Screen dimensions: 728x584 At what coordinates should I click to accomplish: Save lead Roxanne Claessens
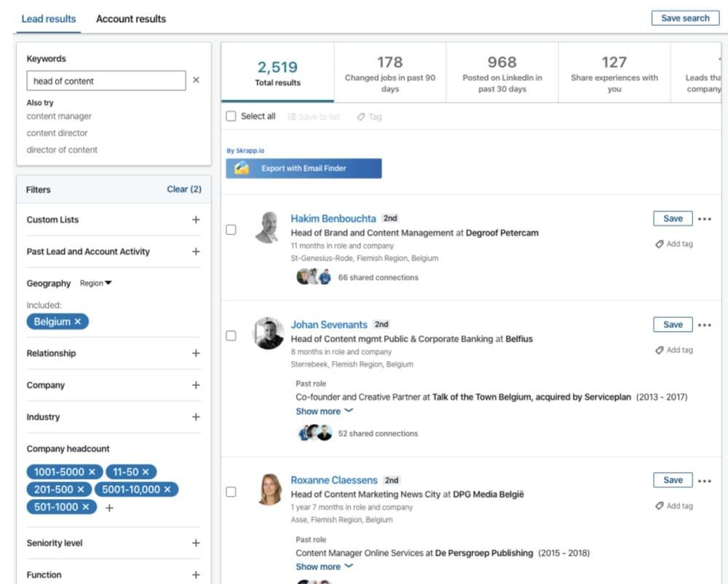click(673, 480)
